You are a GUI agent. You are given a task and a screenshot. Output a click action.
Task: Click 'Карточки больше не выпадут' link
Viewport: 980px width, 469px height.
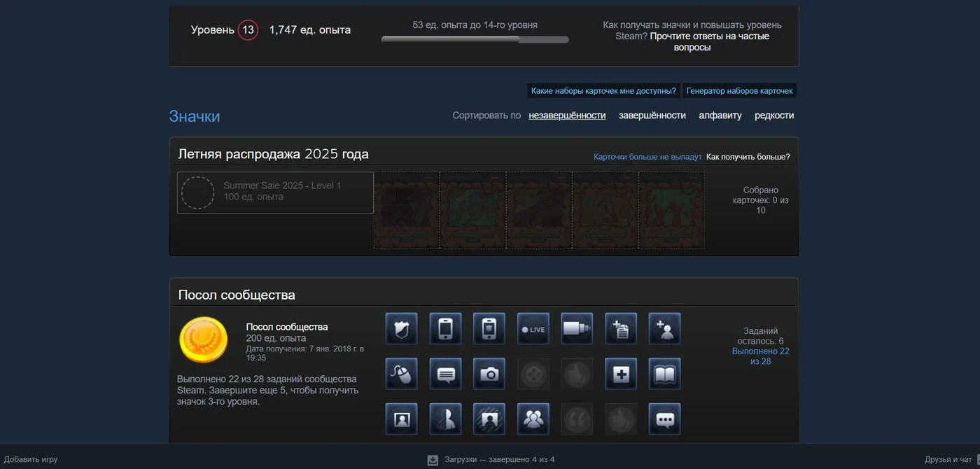click(647, 157)
